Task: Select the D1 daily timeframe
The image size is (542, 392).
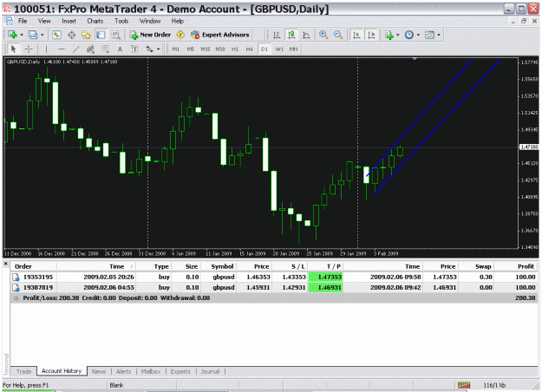Action: pyautogui.click(x=264, y=49)
